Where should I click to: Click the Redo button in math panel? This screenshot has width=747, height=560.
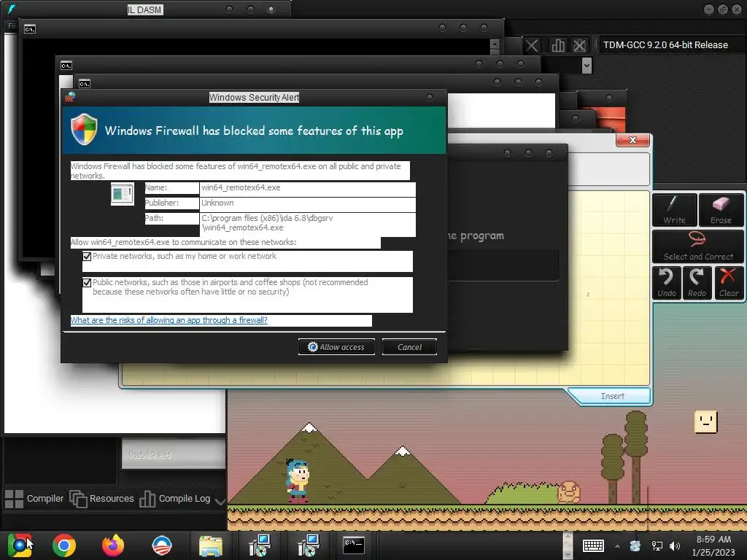tap(697, 282)
